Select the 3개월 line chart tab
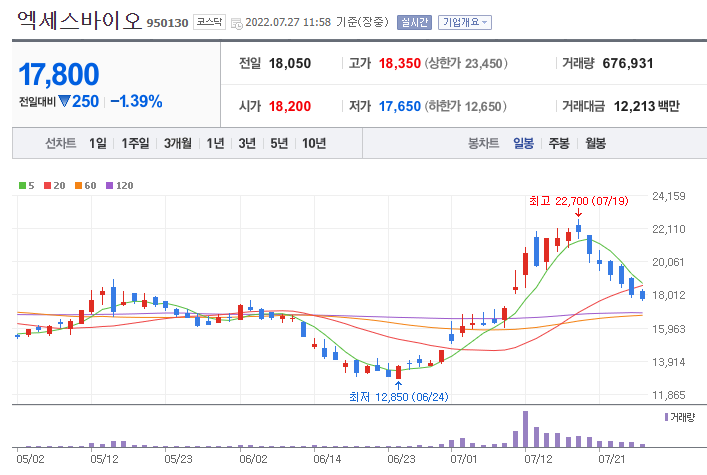 178,143
